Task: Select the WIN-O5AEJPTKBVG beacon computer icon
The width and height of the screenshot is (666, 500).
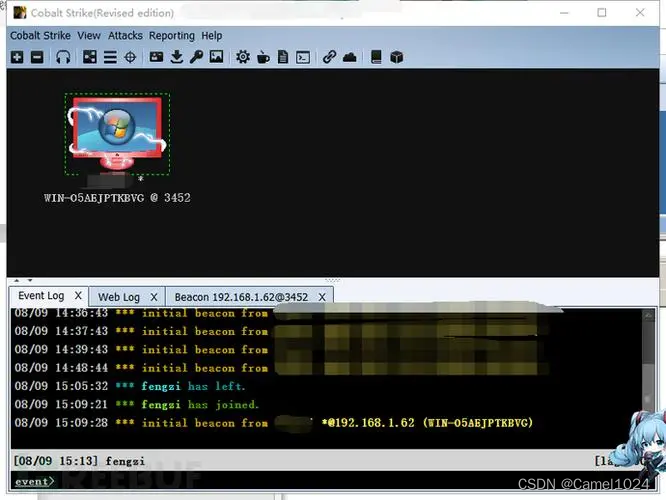Action: point(117,134)
